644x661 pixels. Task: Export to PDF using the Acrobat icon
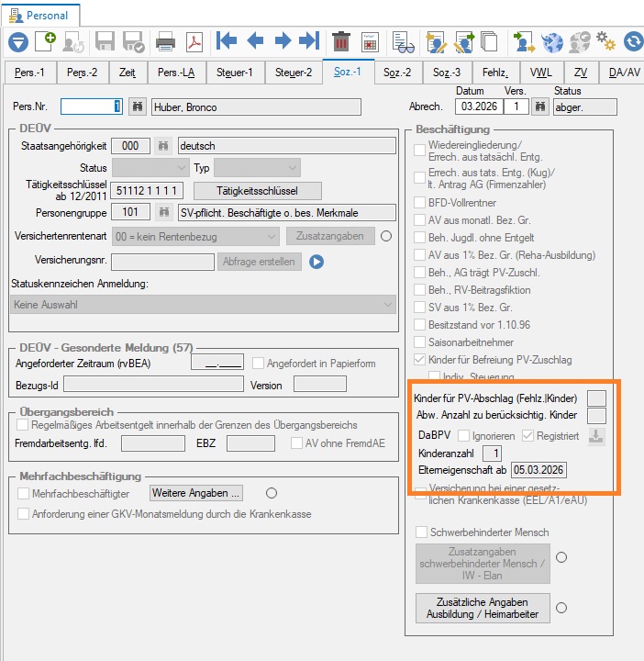(194, 41)
